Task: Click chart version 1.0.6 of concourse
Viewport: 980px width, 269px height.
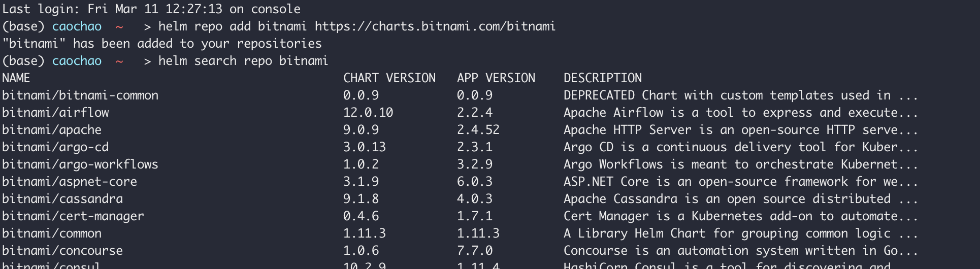Action: click(x=361, y=251)
